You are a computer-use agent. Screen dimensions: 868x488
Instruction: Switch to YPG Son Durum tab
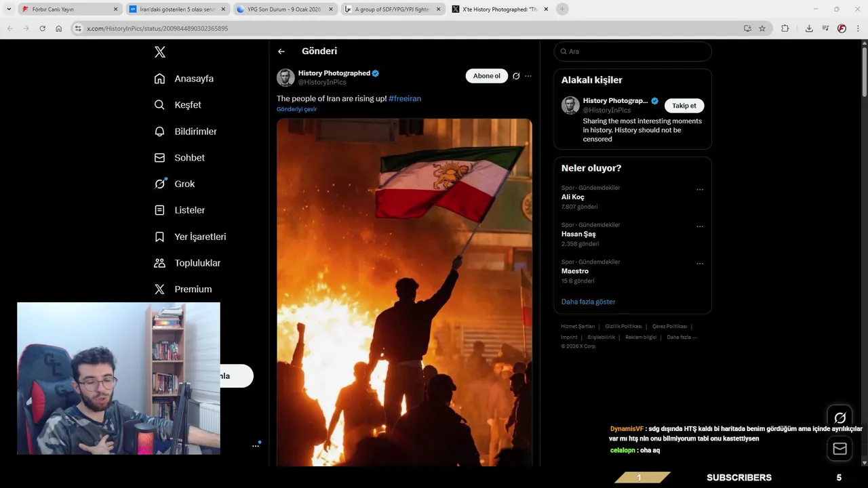pos(285,9)
